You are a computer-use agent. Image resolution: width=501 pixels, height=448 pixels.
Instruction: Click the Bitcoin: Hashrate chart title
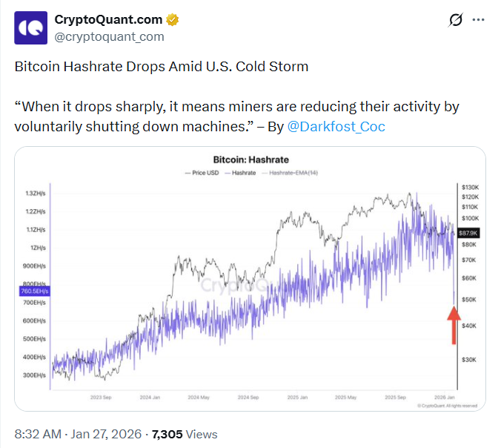(x=250, y=159)
